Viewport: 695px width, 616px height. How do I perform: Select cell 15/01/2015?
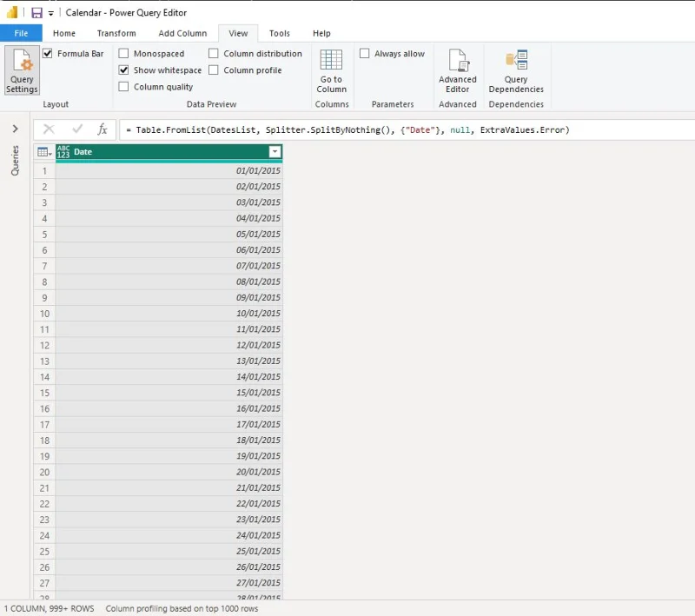pos(169,393)
